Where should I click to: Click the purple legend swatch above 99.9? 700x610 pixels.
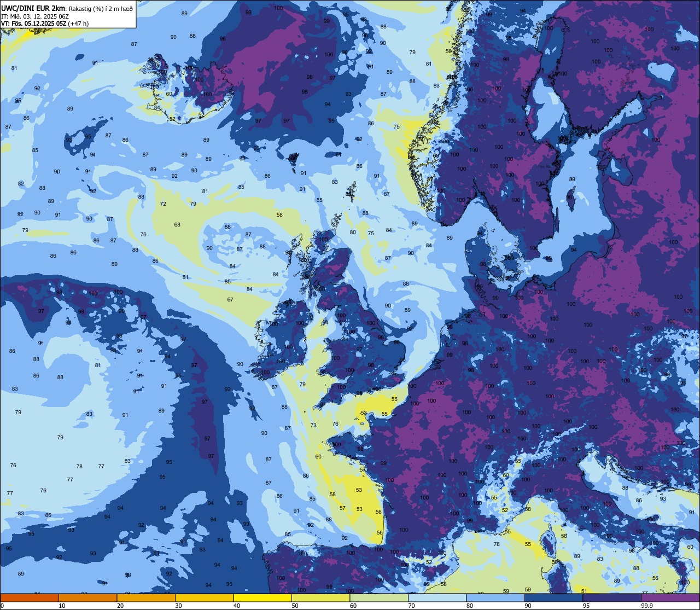tap(670, 597)
